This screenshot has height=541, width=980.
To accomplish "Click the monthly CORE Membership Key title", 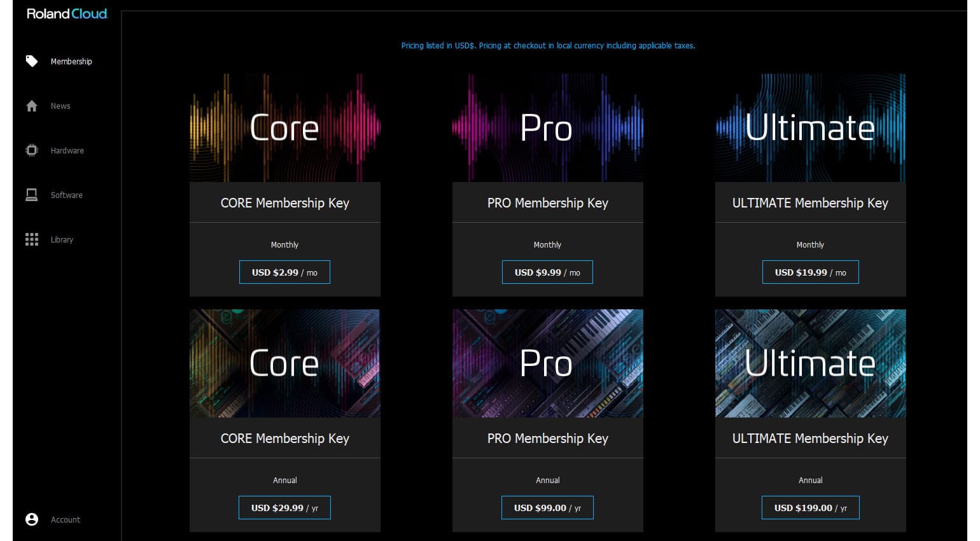I will point(285,203).
